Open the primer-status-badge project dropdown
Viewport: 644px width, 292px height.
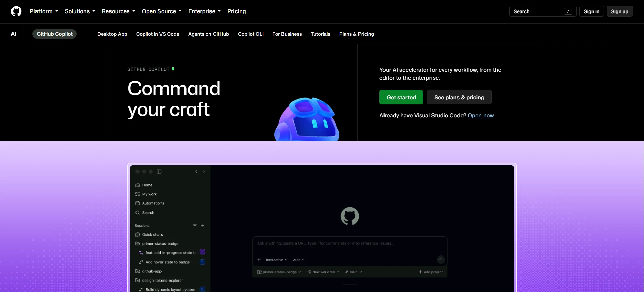pyautogui.click(x=279, y=272)
